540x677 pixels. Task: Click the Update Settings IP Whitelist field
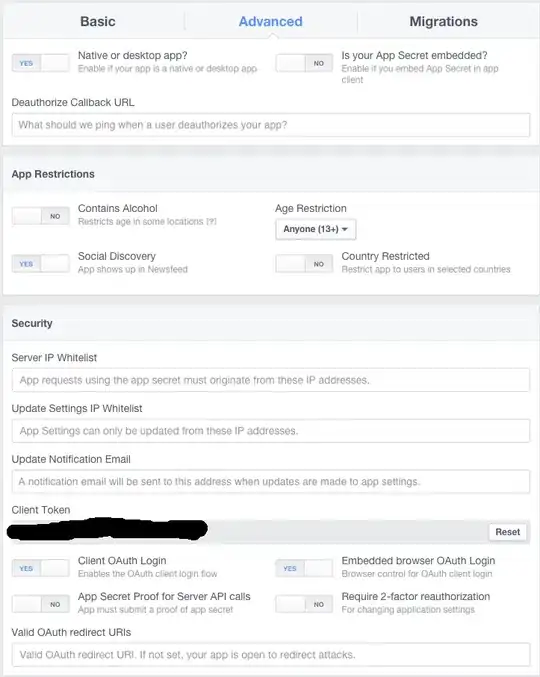click(x=271, y=431)
